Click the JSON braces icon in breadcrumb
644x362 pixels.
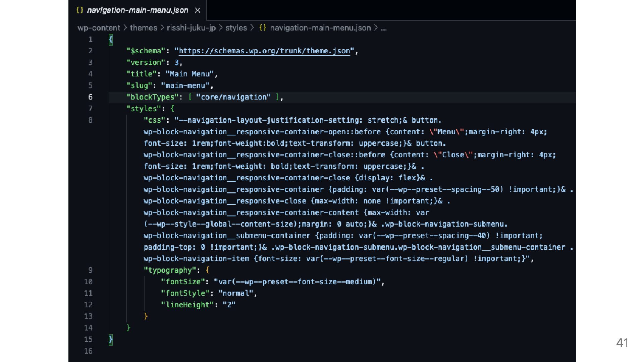(263, 28)
